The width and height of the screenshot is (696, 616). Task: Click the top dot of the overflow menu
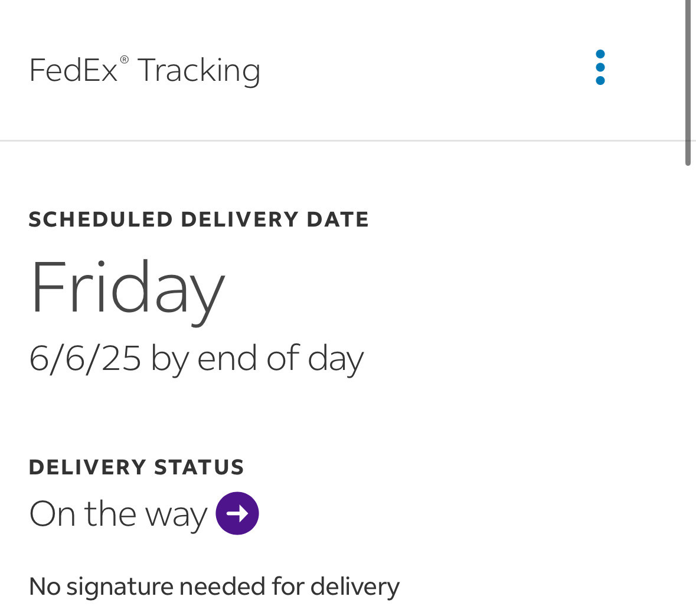[x=600, y=54]
